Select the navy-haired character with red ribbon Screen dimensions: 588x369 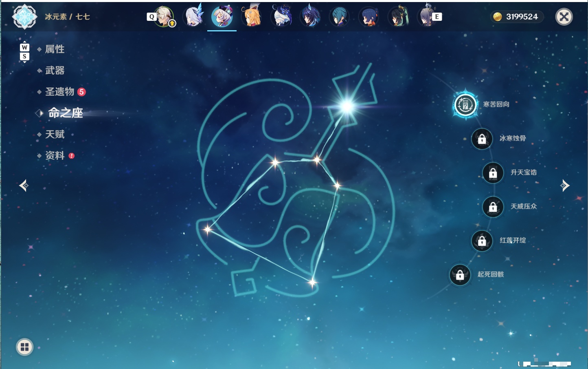coord(369,17)
